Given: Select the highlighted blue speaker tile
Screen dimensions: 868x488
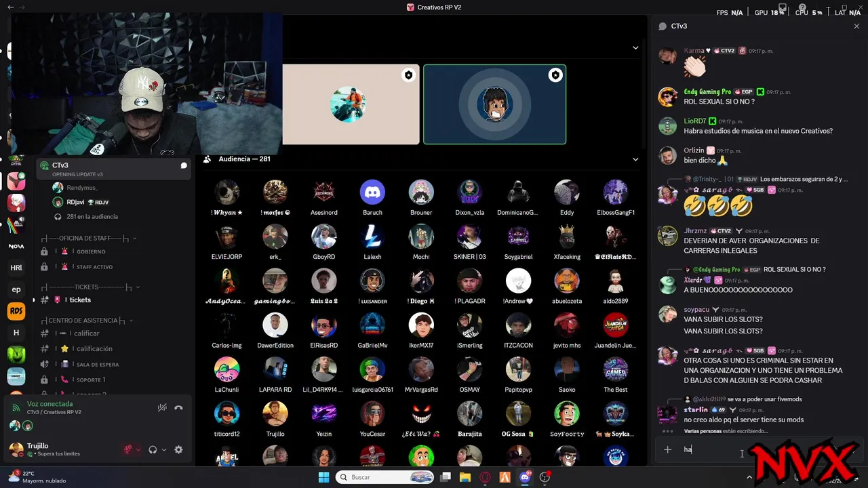Looking at the screenshot, I should tap(494, 104).
